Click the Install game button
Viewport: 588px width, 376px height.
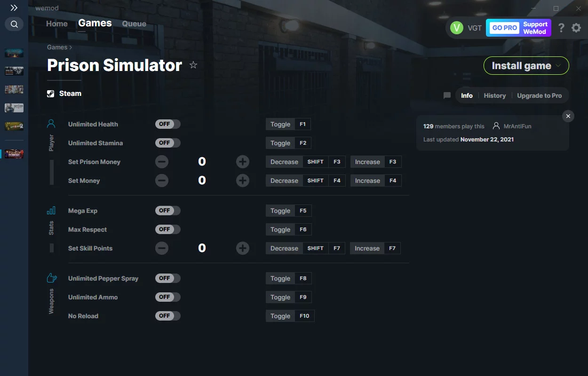(x=526, y=66)
